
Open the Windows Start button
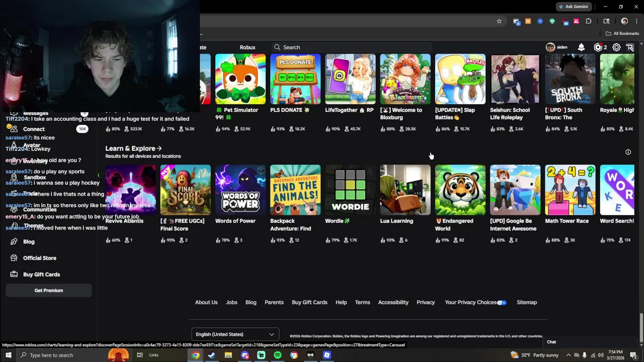[x=8, y=355]
